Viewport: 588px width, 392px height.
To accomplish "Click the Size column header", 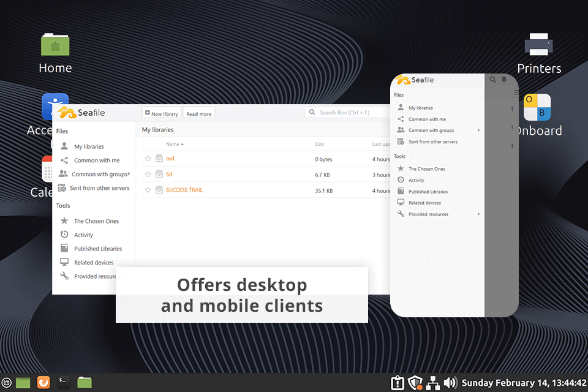I will click(x=319, y=144).
